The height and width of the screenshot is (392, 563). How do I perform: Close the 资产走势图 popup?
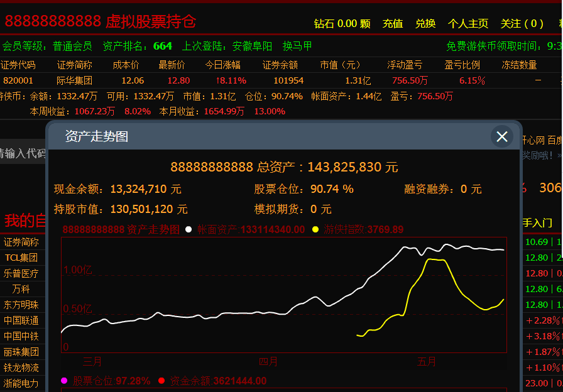point(501,136)
